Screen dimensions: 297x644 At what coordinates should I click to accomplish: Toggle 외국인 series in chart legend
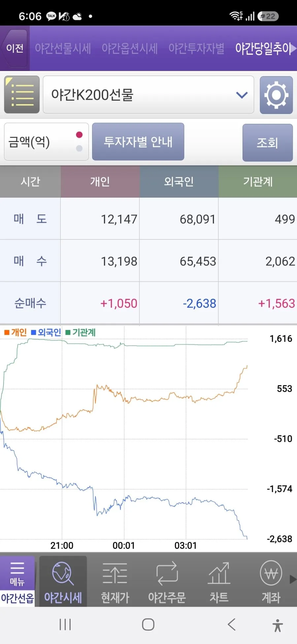[46, 332]
